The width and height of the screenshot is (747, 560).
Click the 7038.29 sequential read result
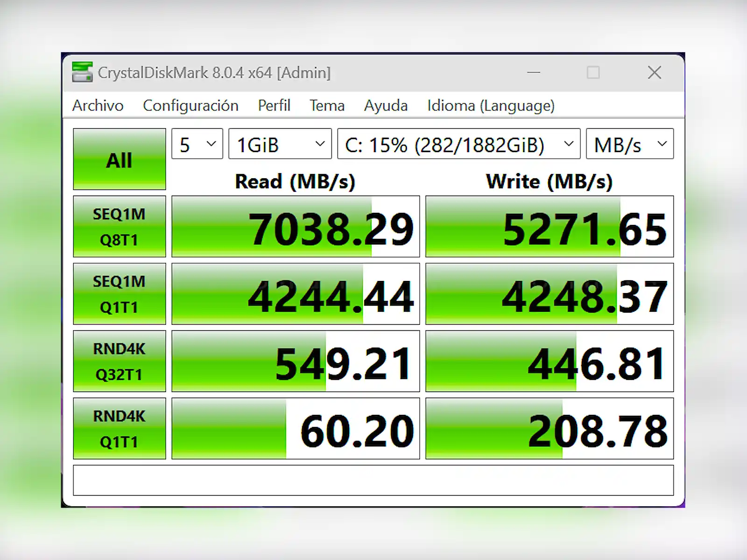[x=296, y=227]
